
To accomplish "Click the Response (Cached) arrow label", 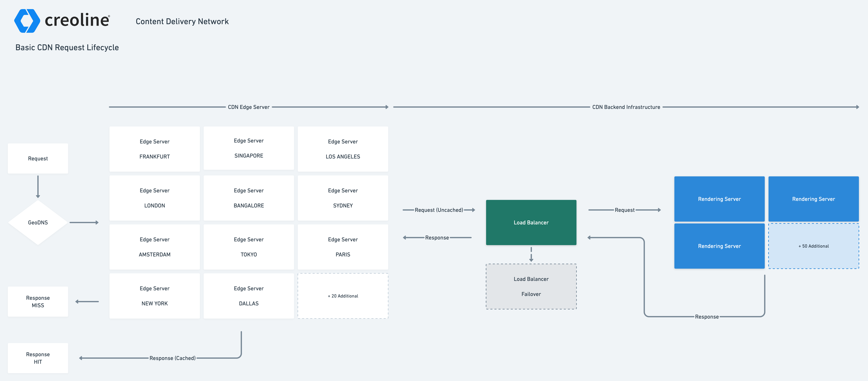I will (x=173, y=358).
